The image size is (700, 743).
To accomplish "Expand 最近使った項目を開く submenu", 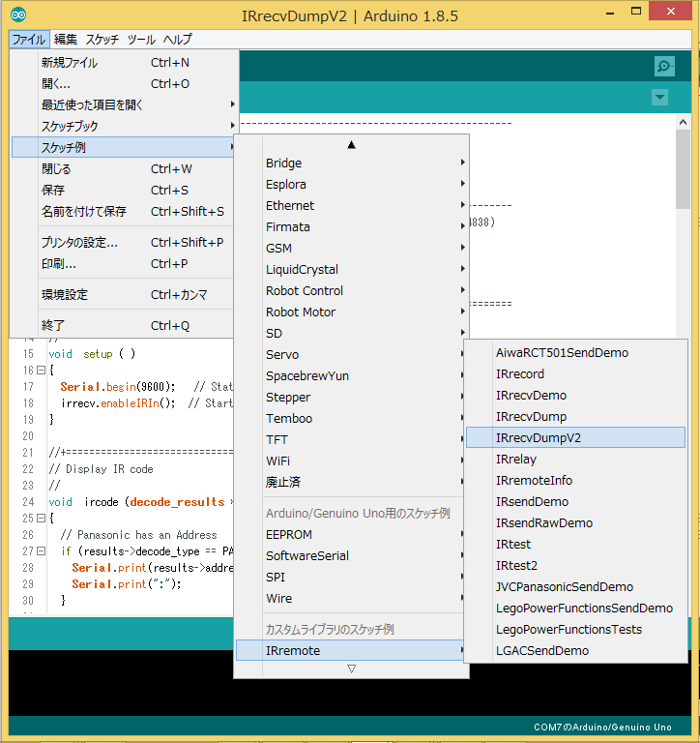I will pyautogui.click(x=123, y=104).
